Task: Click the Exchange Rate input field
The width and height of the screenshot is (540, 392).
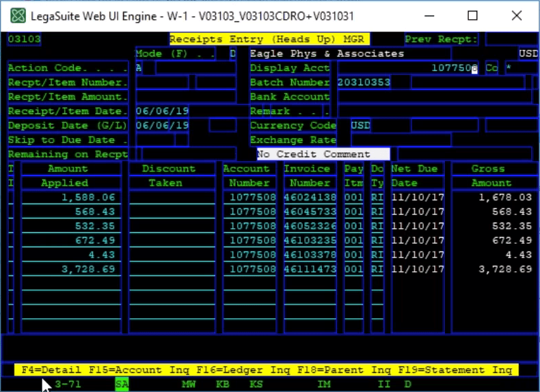Action: click(x=401, y=140)
